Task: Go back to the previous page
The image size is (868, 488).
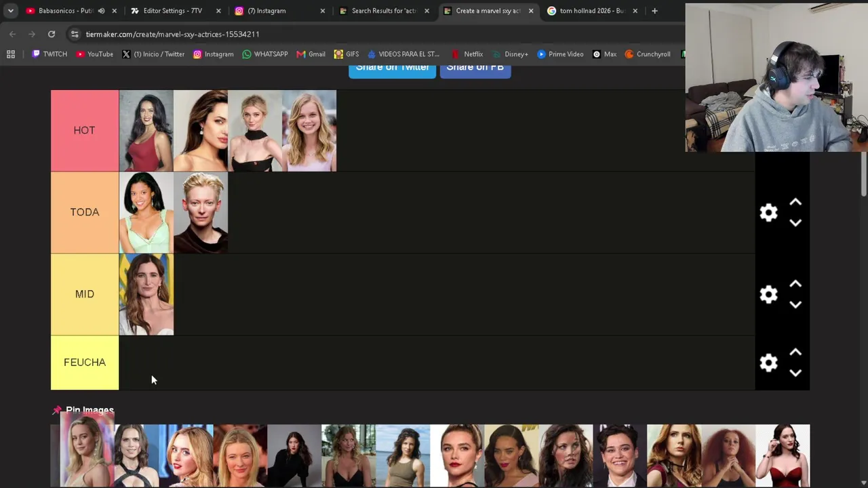Action: pyautogui.click(x=12, y=34)
